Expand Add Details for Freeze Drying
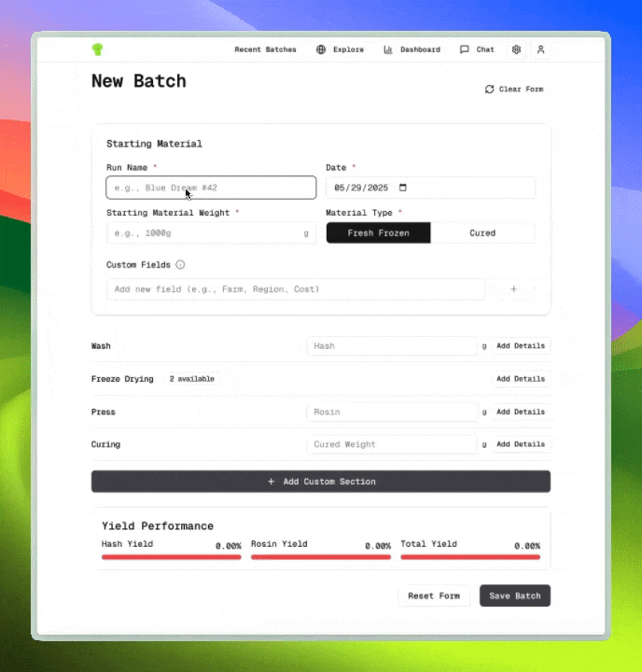The image size is (642, 672). point(520,379)
